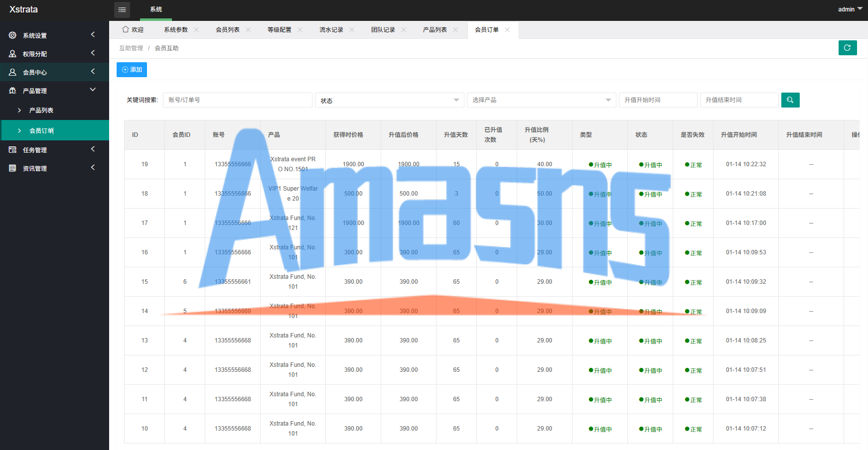Viewport: 868px width, 450px height.
Task: Click the blue 添加 button
Action: (132, 70)
